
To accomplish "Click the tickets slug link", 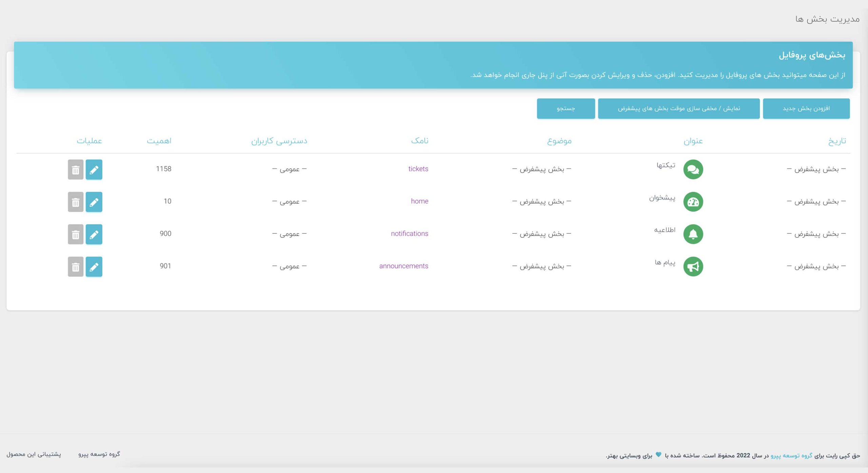I will (418, 169).
